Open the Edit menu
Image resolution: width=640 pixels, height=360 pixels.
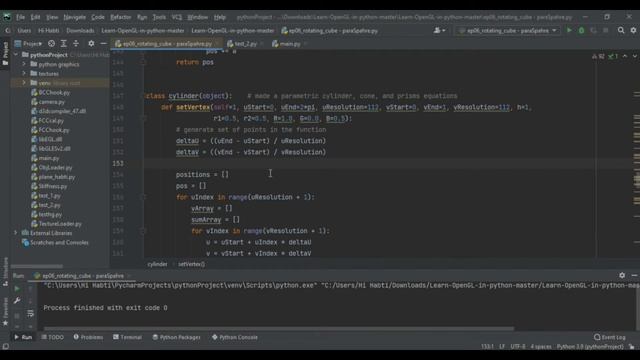tap(36, 17)
